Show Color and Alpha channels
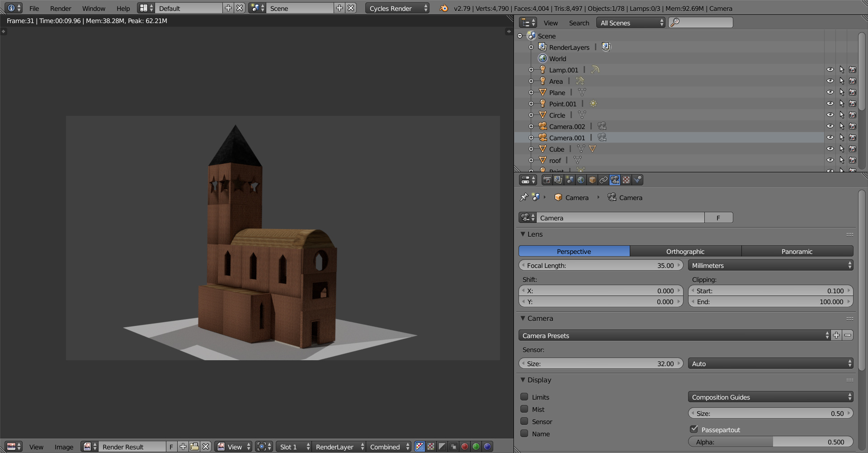 420,447
